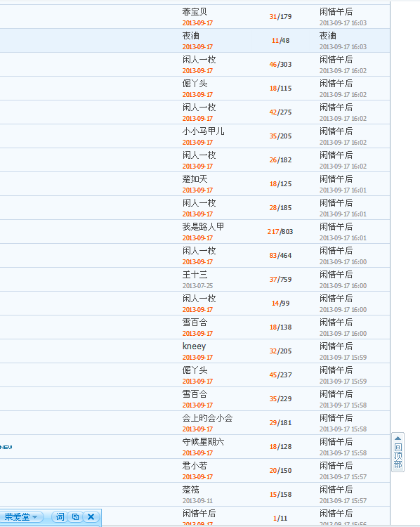Click the copy icon beside 词
The height and width of the screenshot is (527, 420).
click(76, 517)
